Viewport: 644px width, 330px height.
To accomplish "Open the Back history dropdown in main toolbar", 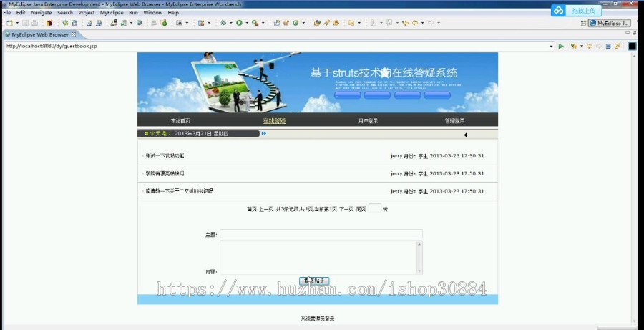I will click(x=423, y=23).
